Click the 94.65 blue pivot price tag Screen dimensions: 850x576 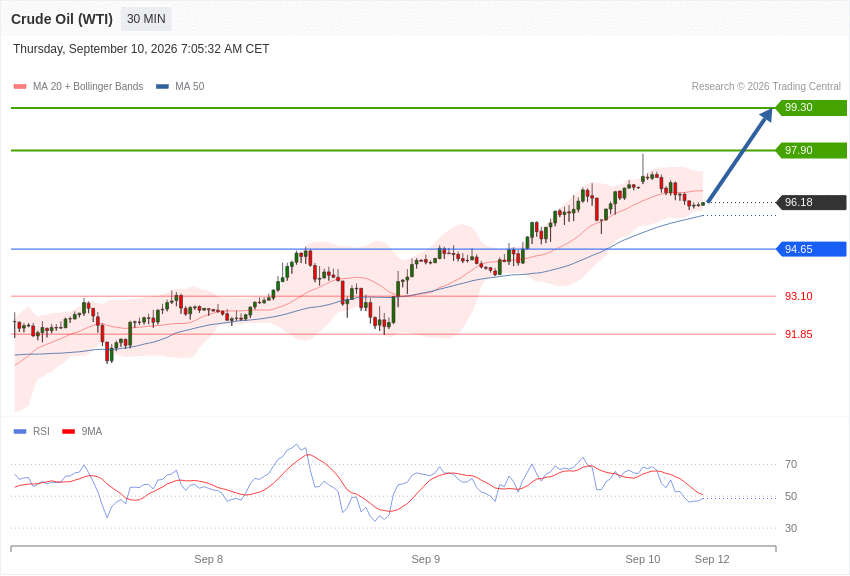[812, 249]
